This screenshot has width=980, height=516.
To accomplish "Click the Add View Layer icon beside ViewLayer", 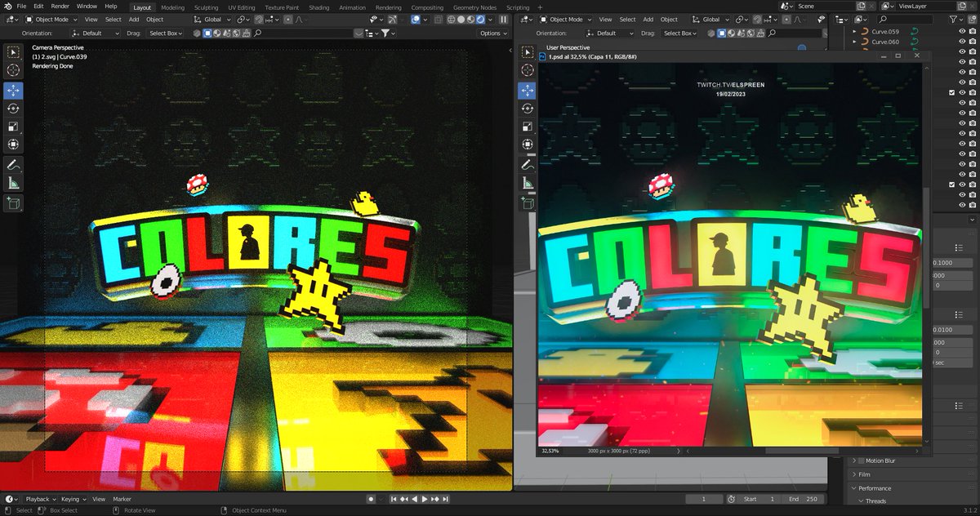I will point(964,6).
